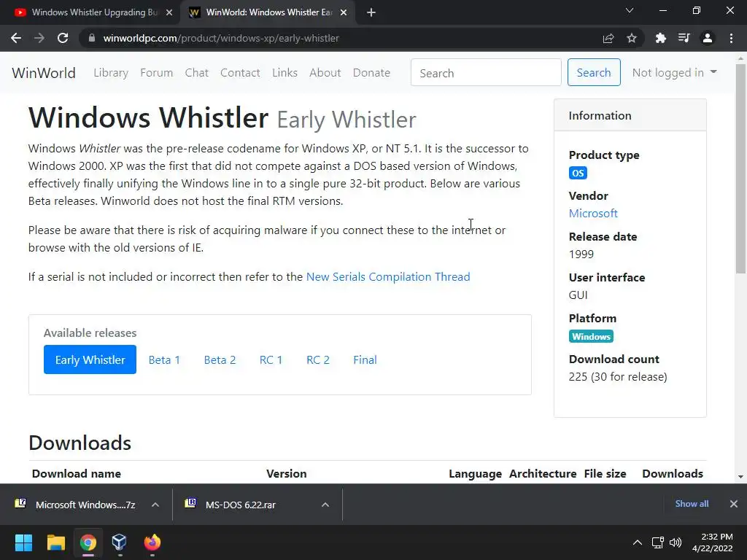747x560 pixels.
Task: Select the Early Whistler release
Action: [90, 359]
